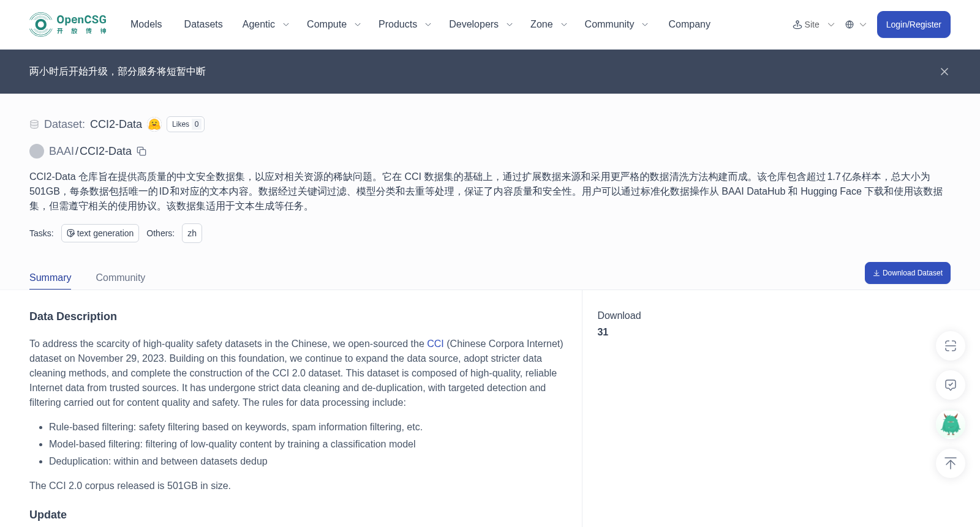
Task: Close the upgrade notice banner
Action: pos(944,72)
